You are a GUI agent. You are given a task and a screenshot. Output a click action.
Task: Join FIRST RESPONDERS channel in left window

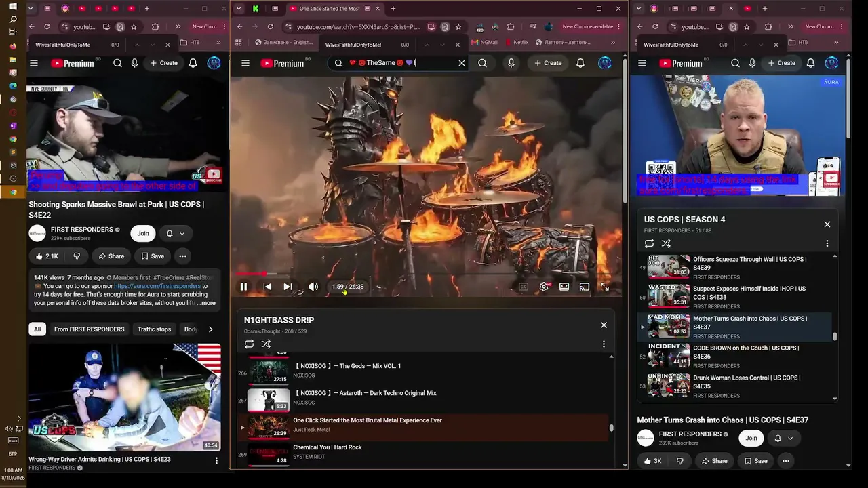pos(143,233)
